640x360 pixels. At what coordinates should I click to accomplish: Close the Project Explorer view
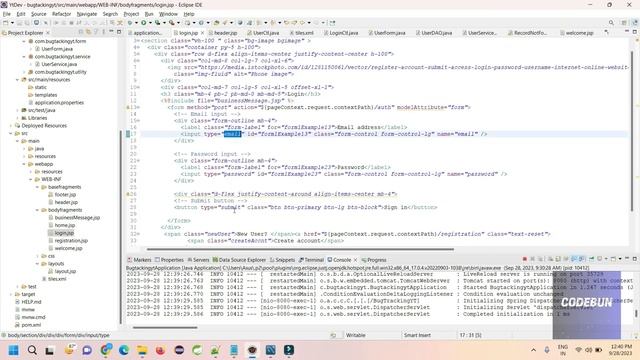[48, 33]
